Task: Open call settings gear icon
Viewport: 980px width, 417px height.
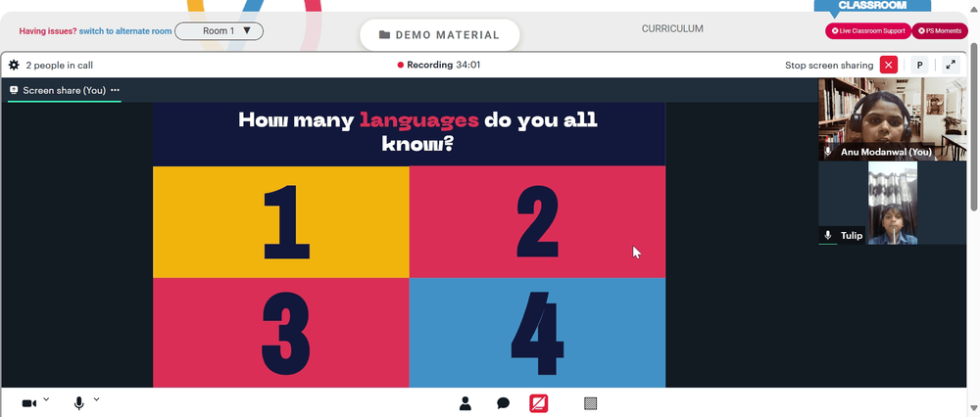Action: pos(14,65)
